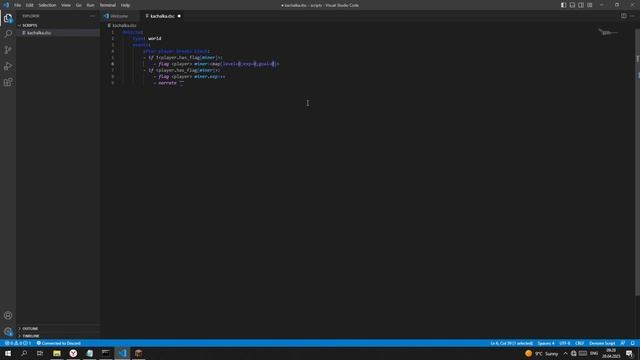Toggle the primary side bar layout icon
Screen dimensions: 640x360
click(x=563, y=5)
